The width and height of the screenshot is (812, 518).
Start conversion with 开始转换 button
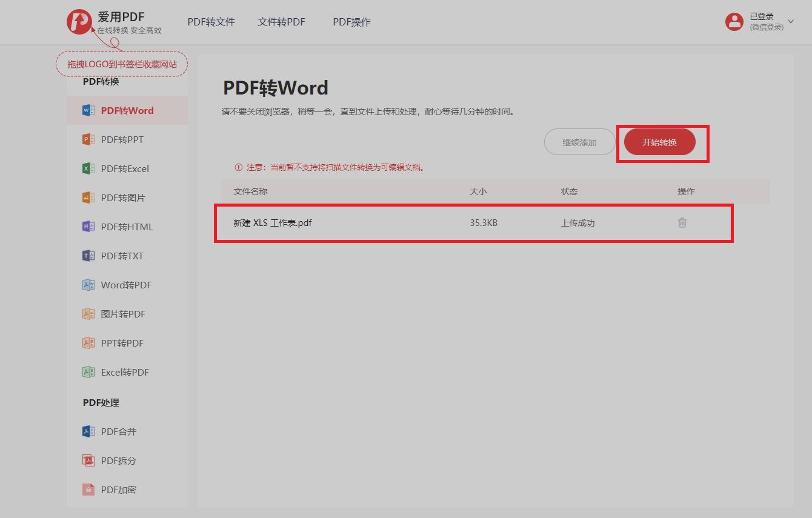tap(660, 142)
